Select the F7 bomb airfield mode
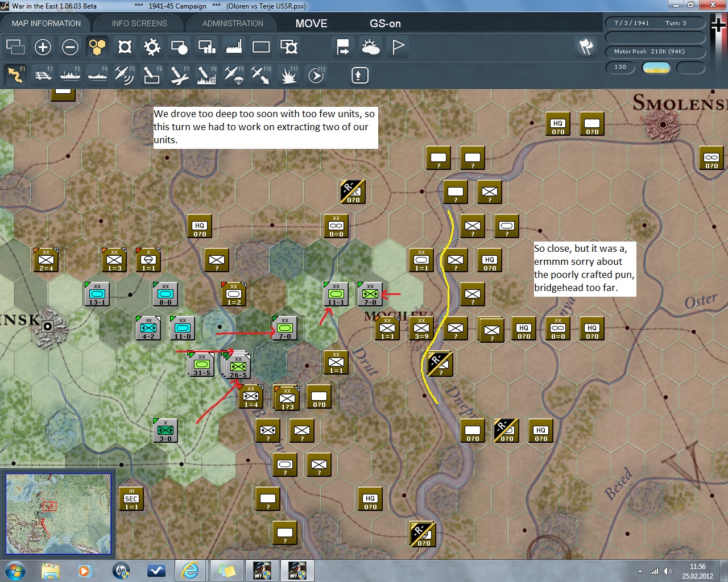Image resolution: width=728 pixels, height=582 pixels. pyautogui.click(x=179, y=75)
